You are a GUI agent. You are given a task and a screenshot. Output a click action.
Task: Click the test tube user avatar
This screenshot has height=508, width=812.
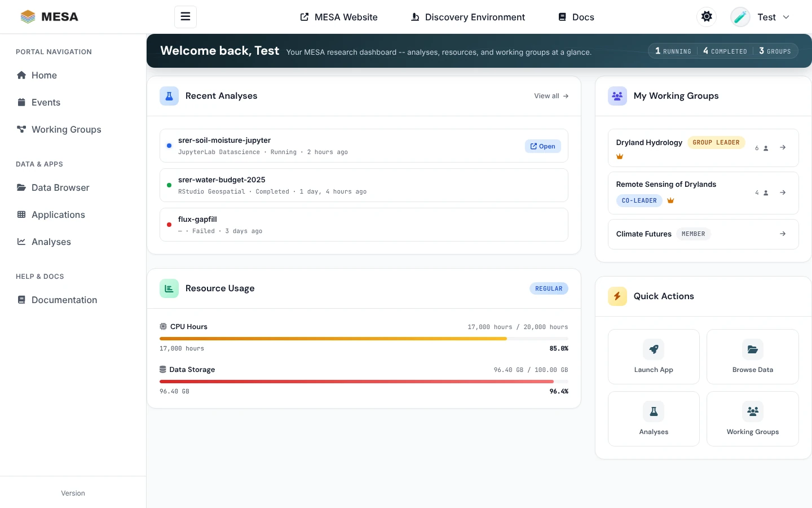click(740, 17)
